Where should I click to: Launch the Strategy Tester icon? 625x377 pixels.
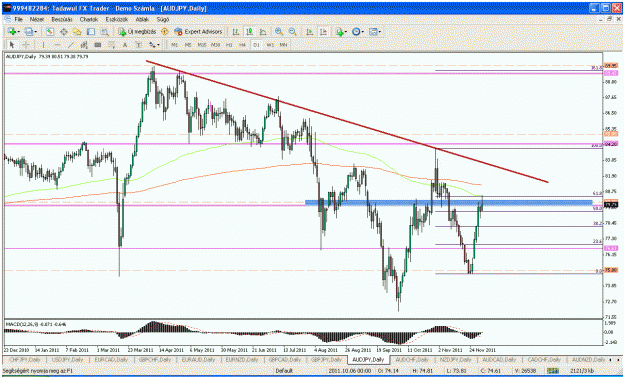(104, 31)
